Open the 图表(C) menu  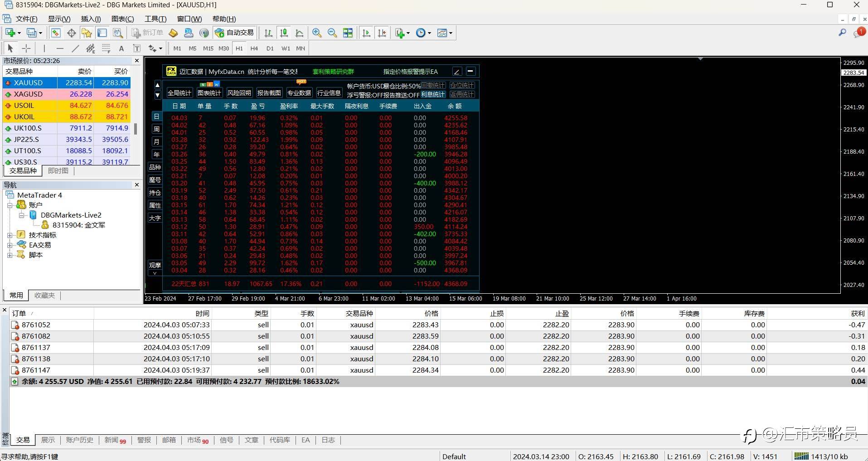[x=122, y=19]
